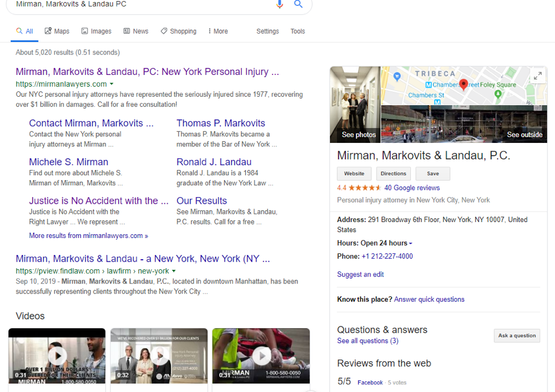Expand the map using the fullscreen arrows icon
The width and height of the screenshot is (555, 392).
pos(538,76)
